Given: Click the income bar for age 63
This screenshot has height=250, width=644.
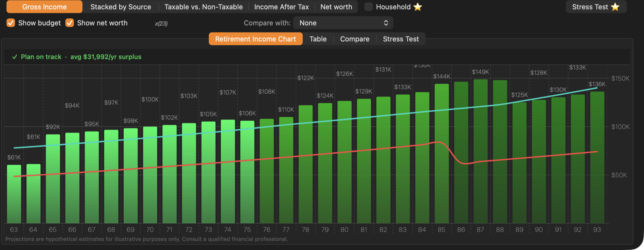Looking at the screenshot, I should pyautogui.click(x=14, y=194).
